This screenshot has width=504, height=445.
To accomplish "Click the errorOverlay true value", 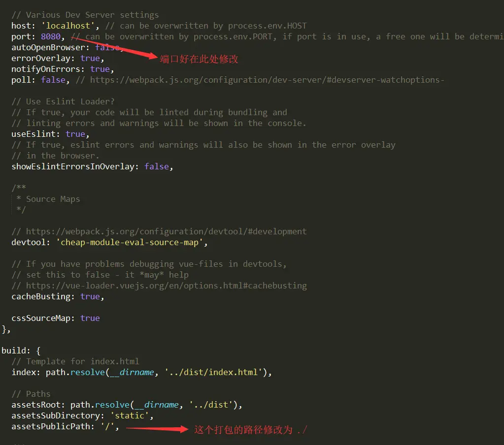I will [x=90, y=58].
